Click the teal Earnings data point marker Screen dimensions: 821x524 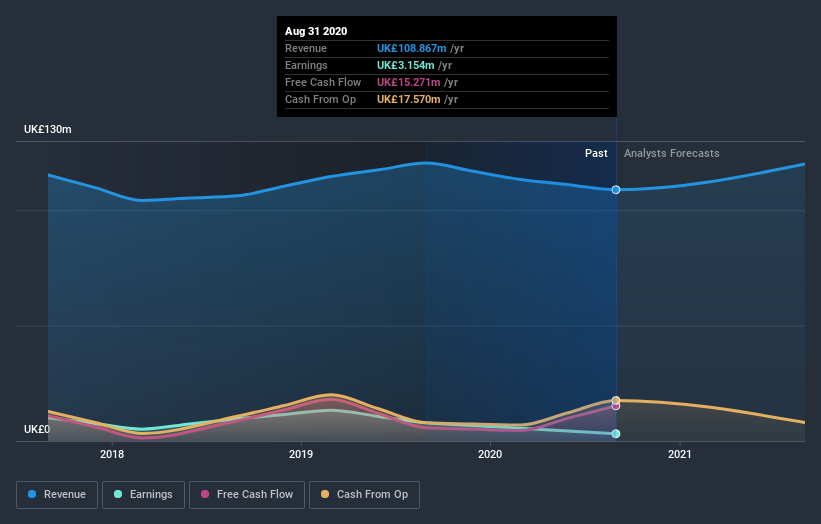coord(616,433)
